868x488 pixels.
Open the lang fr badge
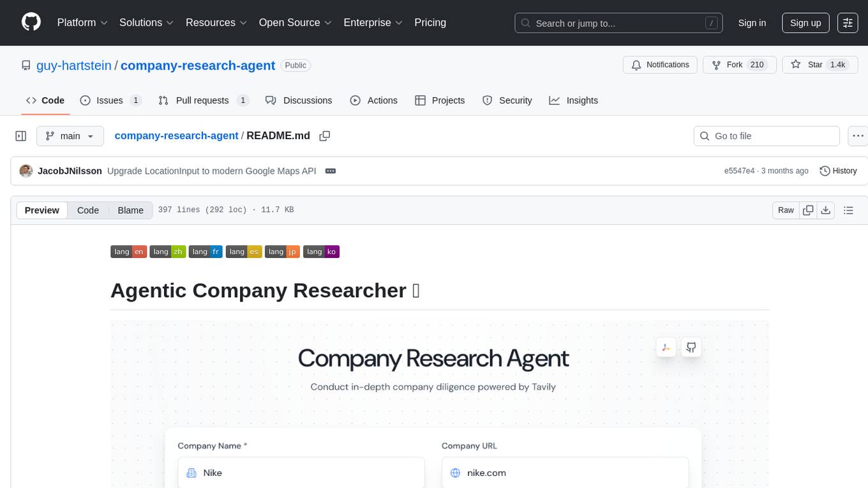206,252
